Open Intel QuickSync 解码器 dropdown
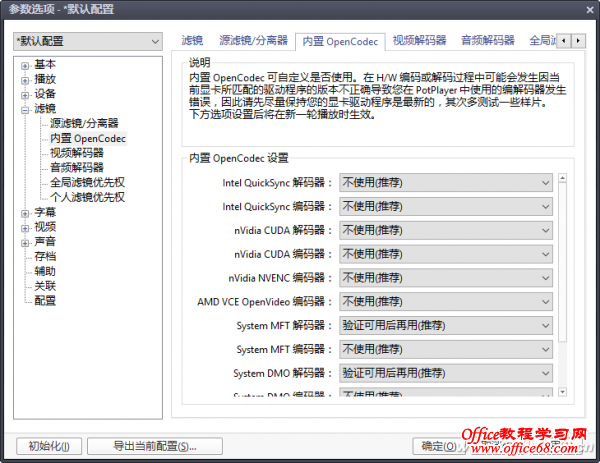The height and width of the screenshot is (463, 600). (x=446, y=182)
